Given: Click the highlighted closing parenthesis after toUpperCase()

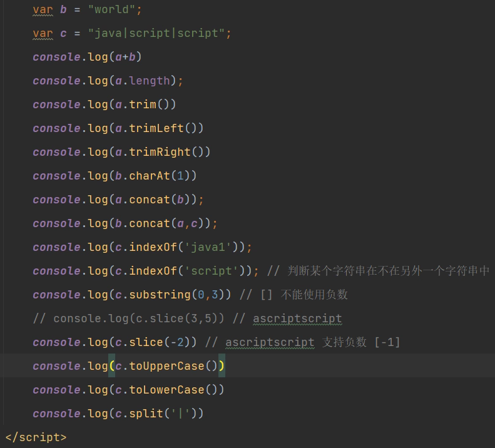Looking at the screenshot, I should tap(222, 366).
